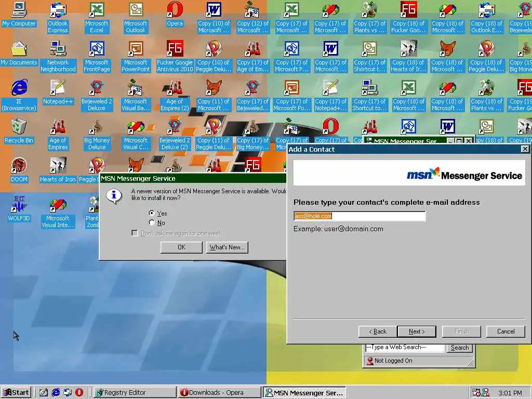Switch to MSN Messenger Ser... in the taskbar
The height and width of the screenshot is (399, 532).
tap(304, 393)
